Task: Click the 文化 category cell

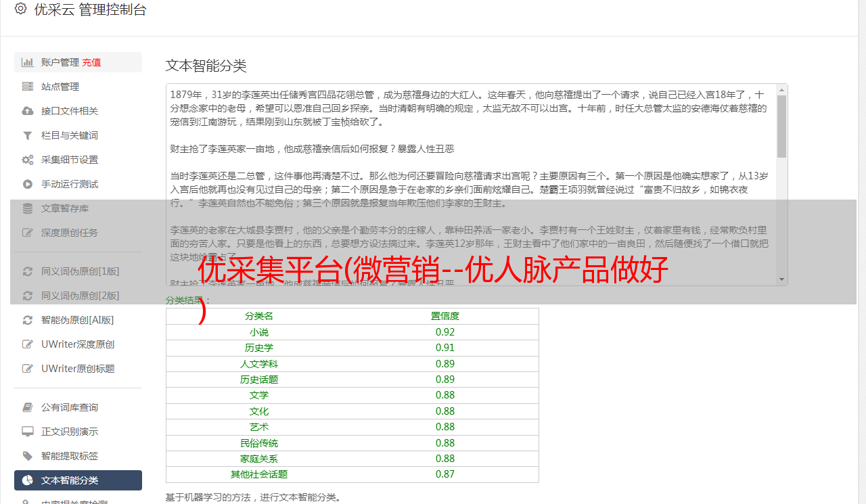Action: 259,411
